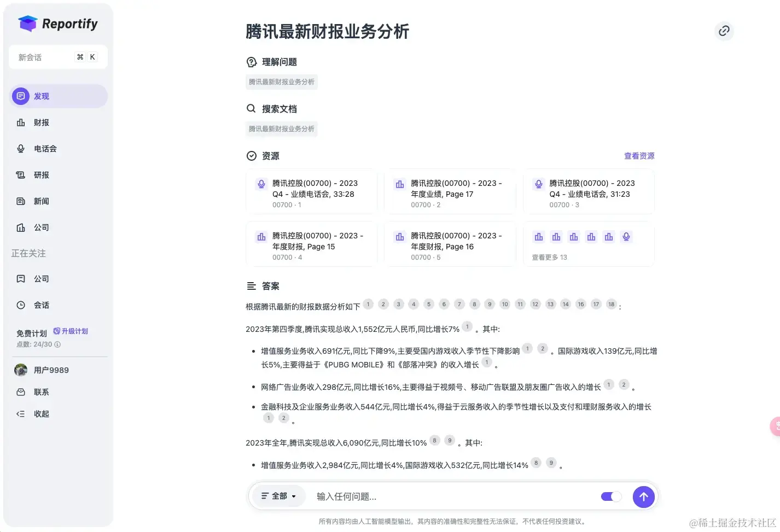Click chart icon on the Page 16 card
Screen dimensions: 780x532
pos(400,237)
